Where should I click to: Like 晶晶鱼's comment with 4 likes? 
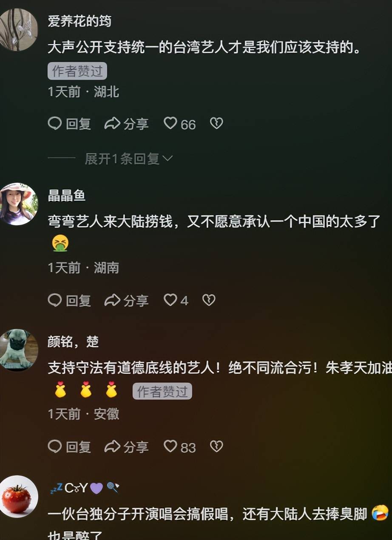pos(176,301)
